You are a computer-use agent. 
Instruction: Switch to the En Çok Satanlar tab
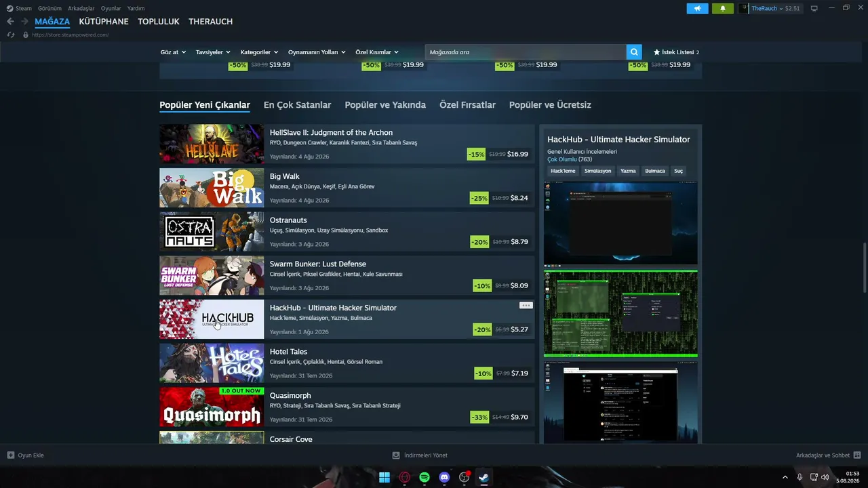point(297,105)
